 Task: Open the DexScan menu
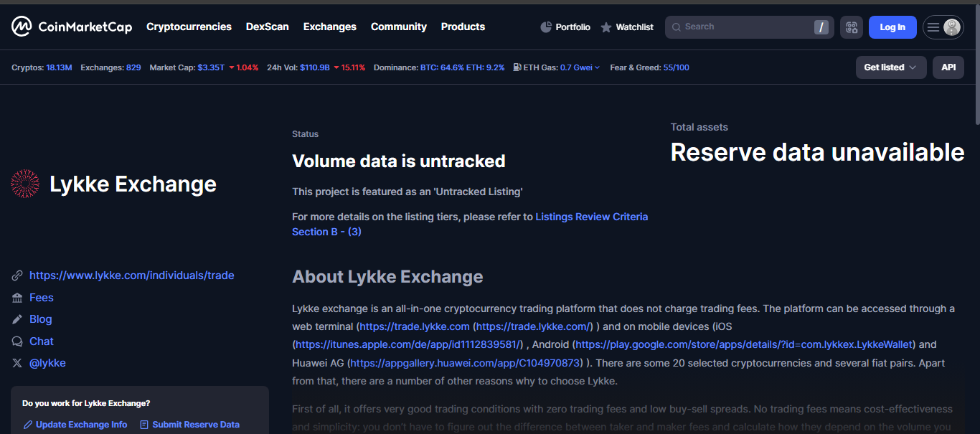pyautogui.click(x=268, y=27)
